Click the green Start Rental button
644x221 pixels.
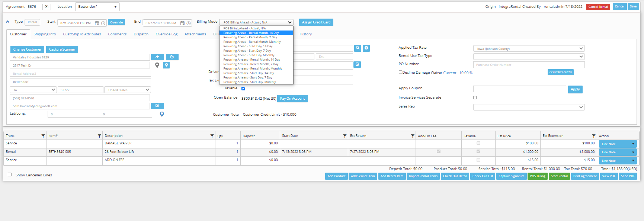coord(559,176)
